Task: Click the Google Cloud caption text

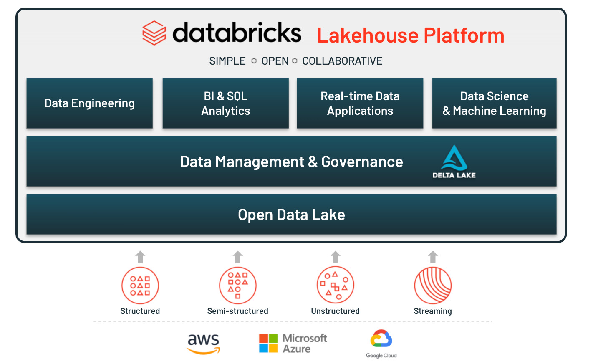Action: pyautogui.click(x=381, y=356)
